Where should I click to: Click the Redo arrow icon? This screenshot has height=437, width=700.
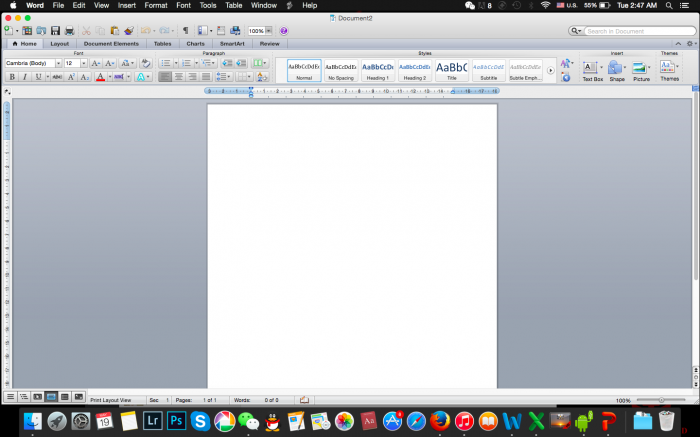click(164, 31)
